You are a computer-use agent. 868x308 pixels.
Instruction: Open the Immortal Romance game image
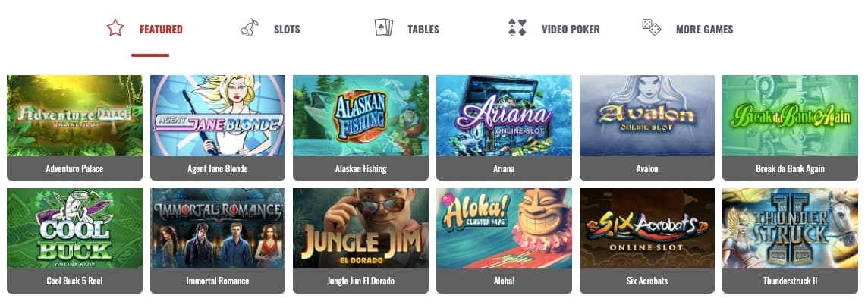tap(218, 228)
